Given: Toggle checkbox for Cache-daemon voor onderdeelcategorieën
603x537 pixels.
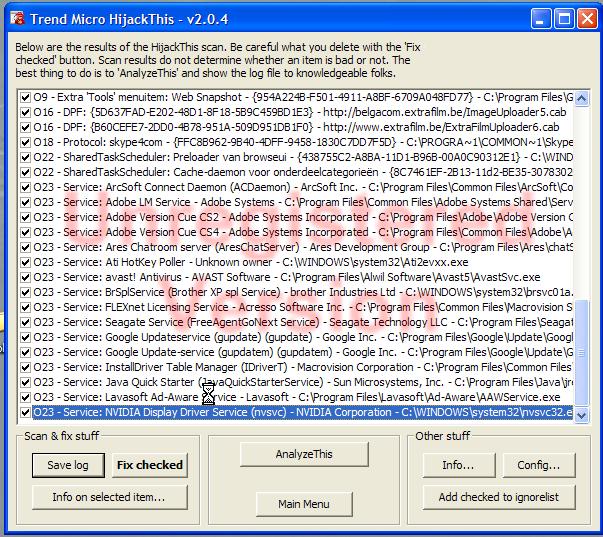Looking at the screenshot, I should (x=25, y=172).
